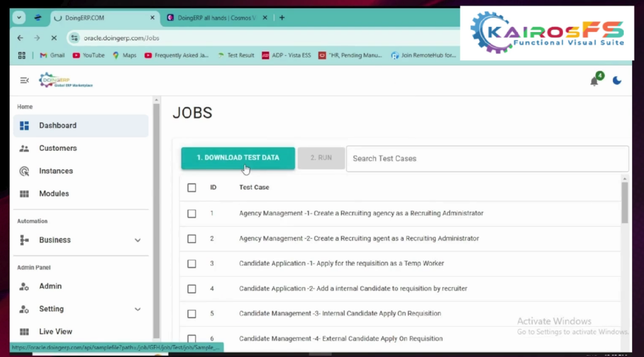644x357 pixels.
Task: Click the Modules grid icon
Action: point(25,194)
